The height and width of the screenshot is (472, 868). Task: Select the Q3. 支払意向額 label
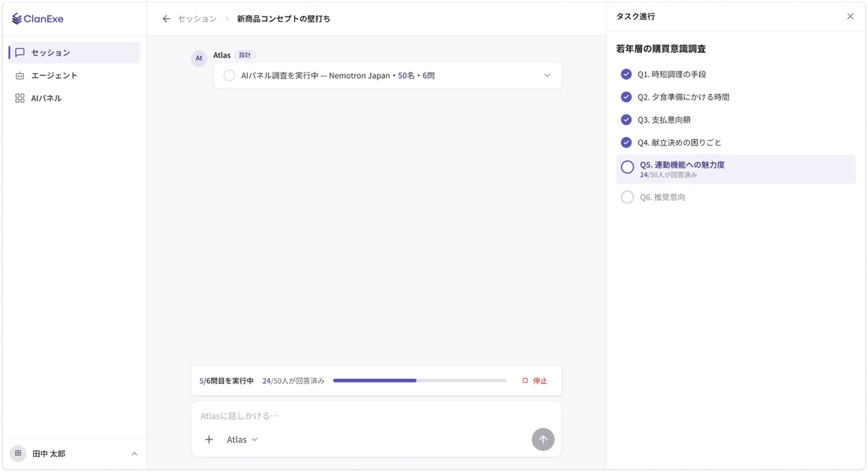tap(664, 120)
